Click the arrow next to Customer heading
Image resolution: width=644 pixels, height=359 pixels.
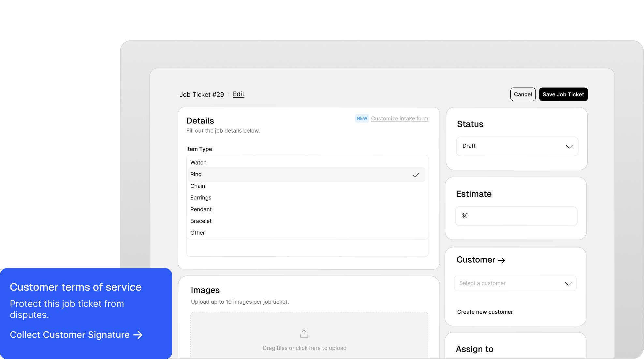coord(502,260)
